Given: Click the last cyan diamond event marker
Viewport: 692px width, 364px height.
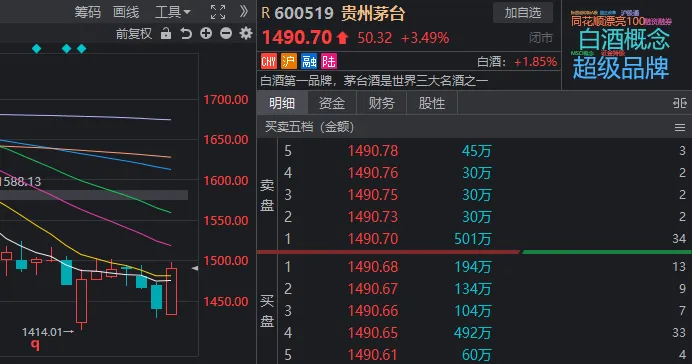Looking at the screenshot, I should coord(82,49).
